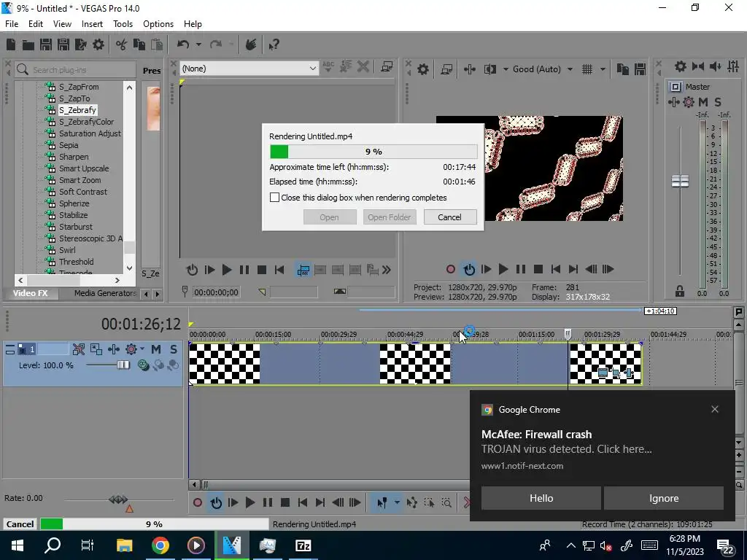Open 7-Zip from the taskbar
This screenshot has height=560, width=747.
tap(303, 545)
